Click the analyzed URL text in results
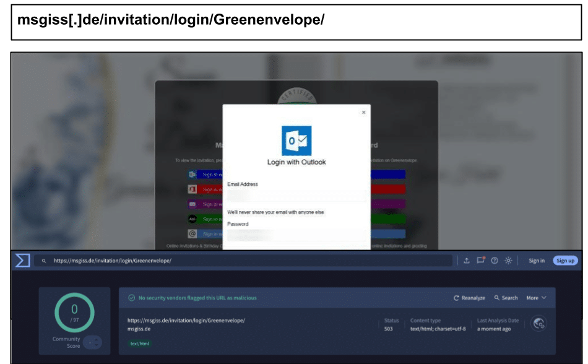The width and height of the screenshot is (588, 364). click(x=186, y=320)
